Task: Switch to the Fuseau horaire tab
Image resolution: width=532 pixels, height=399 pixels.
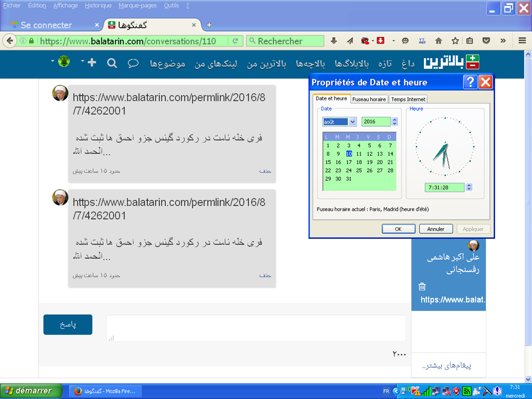Action: pos(369,99)
